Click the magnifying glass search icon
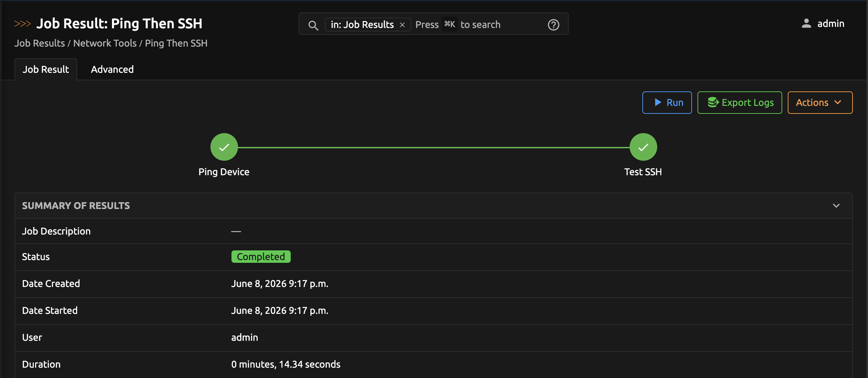 313,25
